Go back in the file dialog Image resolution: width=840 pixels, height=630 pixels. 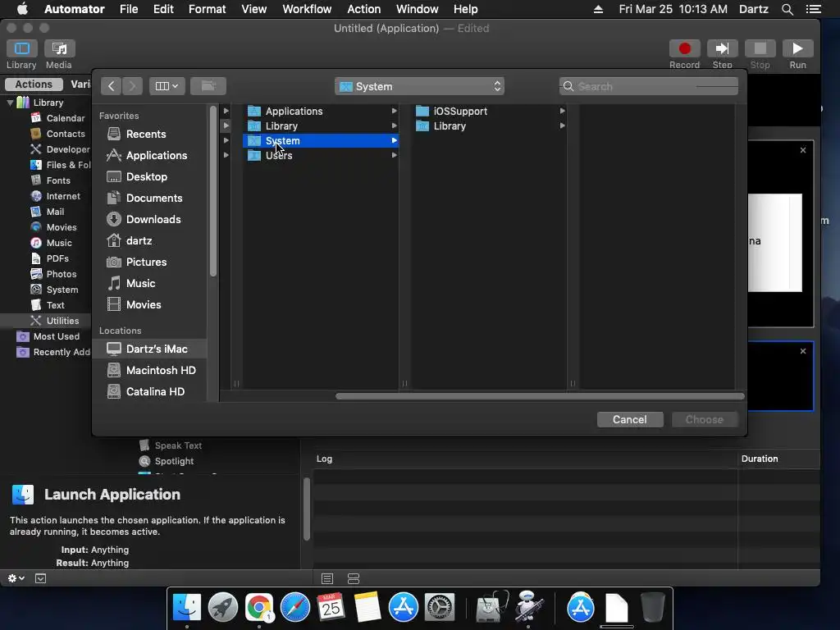point(111,86)
